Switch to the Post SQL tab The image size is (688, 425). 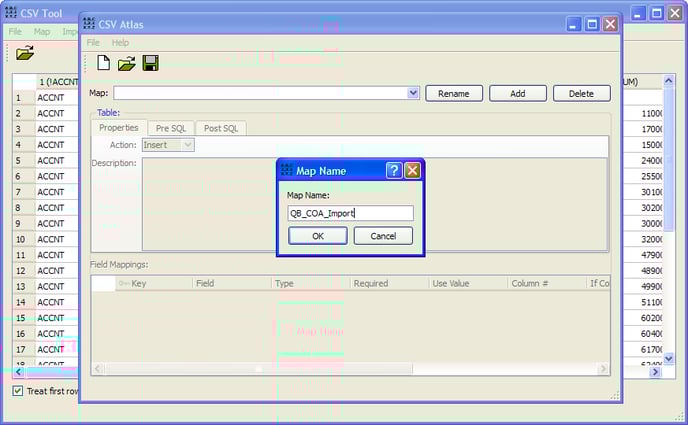pos(221,128)
